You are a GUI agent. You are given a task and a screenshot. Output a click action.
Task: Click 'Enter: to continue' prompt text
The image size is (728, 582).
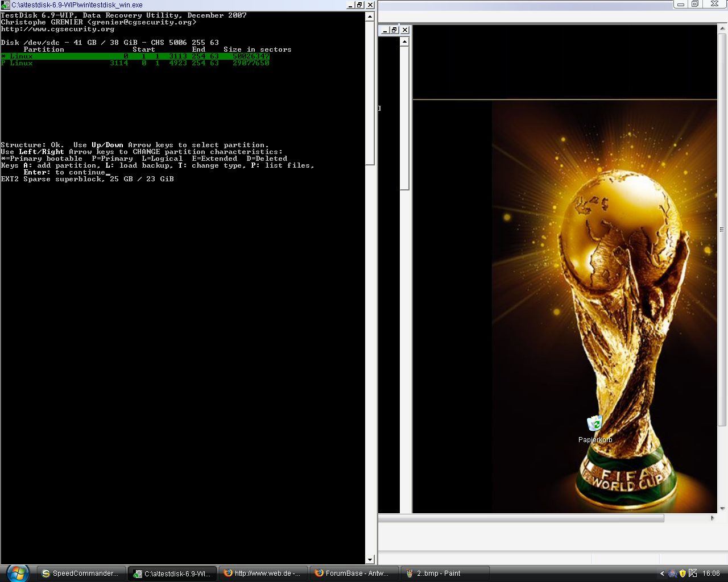(x=64, y=172)
